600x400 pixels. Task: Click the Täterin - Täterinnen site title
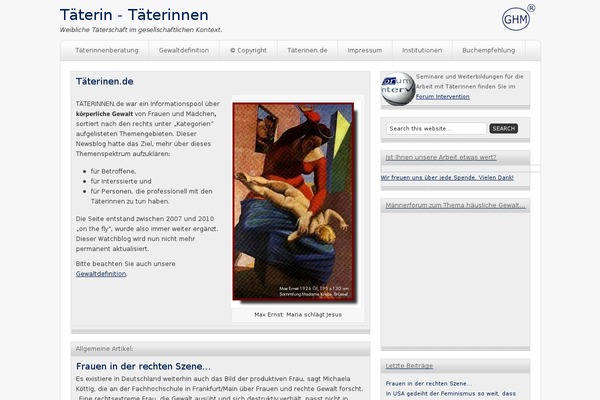click(x=134, y=15)
